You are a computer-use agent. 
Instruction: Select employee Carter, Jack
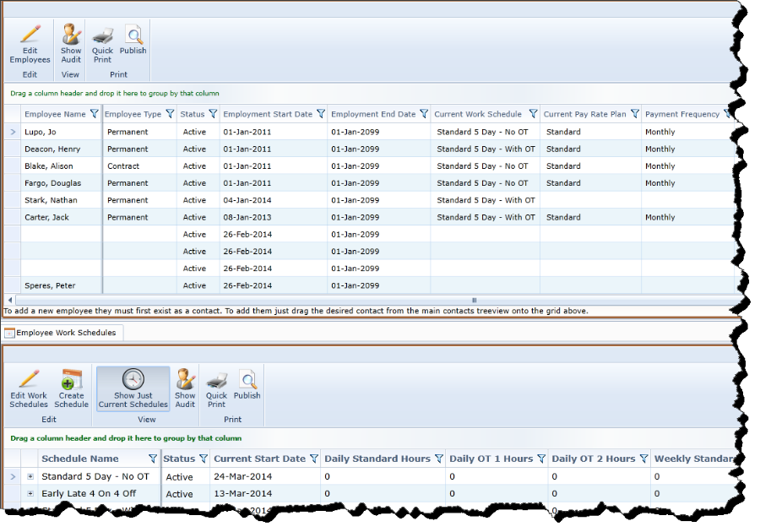(46, 218)
